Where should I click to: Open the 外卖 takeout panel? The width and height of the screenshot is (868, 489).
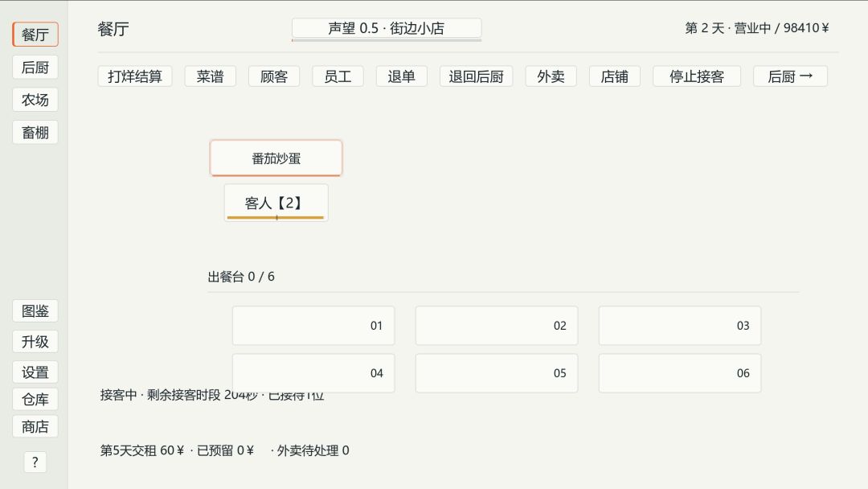pos(551,76)
